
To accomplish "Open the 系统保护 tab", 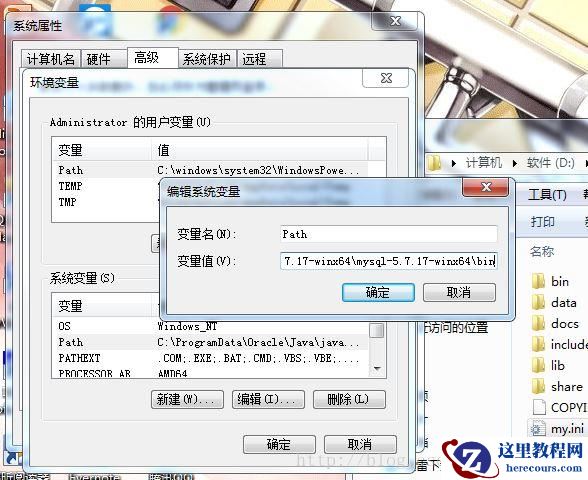I will coord(207,59).
